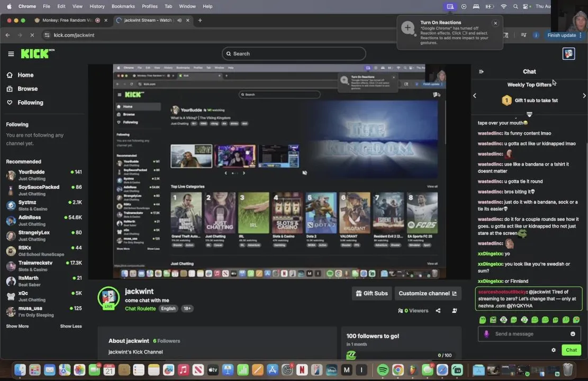Open the Home sidebar item
This screenshot has width=588, height=381.
25,75
